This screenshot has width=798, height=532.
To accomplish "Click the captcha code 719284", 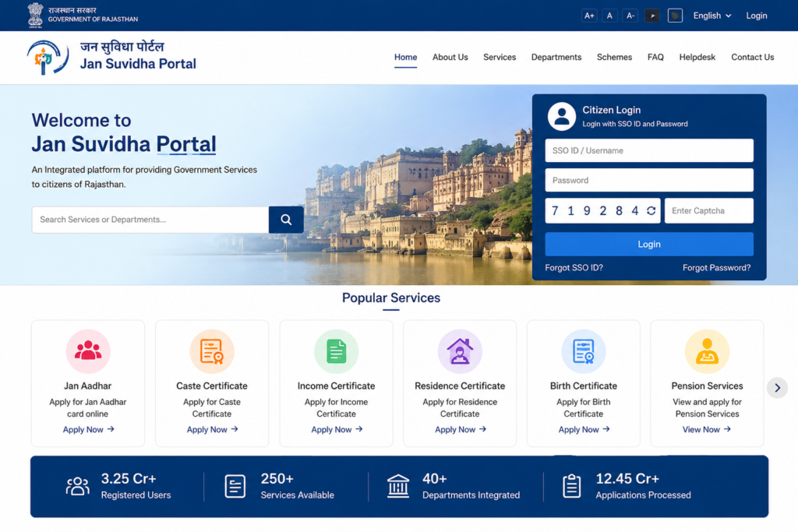I will pos(595,210).
